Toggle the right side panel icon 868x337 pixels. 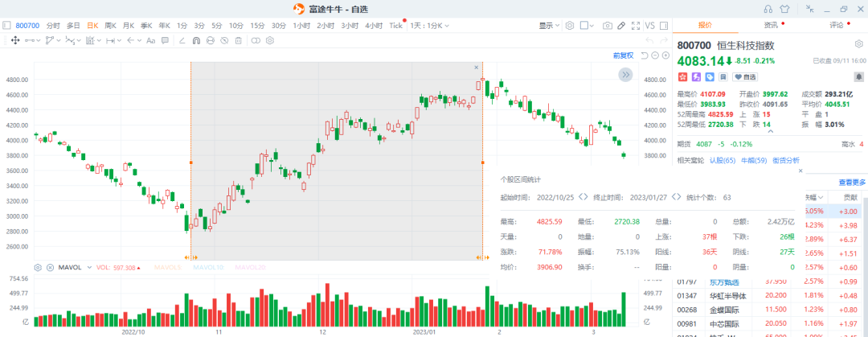pyautogui.click(x=664, y=26)
